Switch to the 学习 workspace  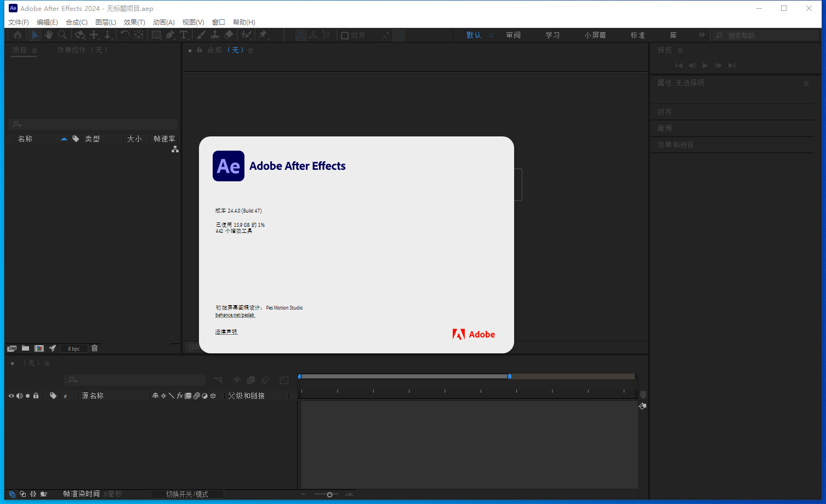[552, 35]
